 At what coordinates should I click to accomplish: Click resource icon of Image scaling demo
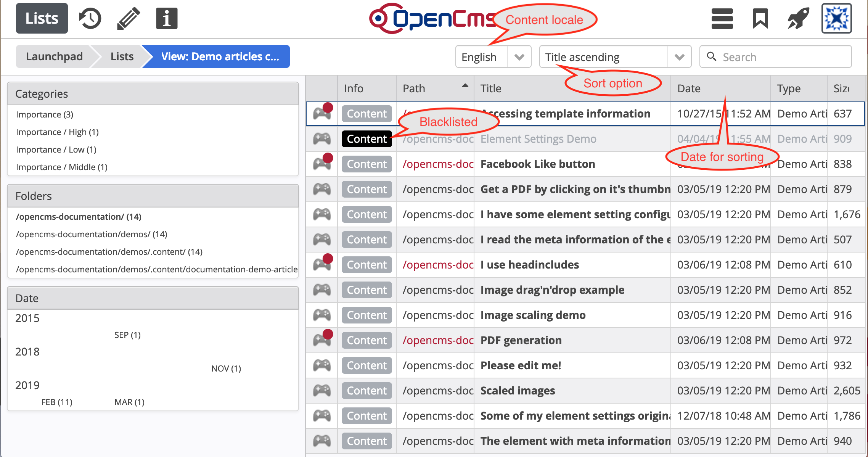coord(322,315)
